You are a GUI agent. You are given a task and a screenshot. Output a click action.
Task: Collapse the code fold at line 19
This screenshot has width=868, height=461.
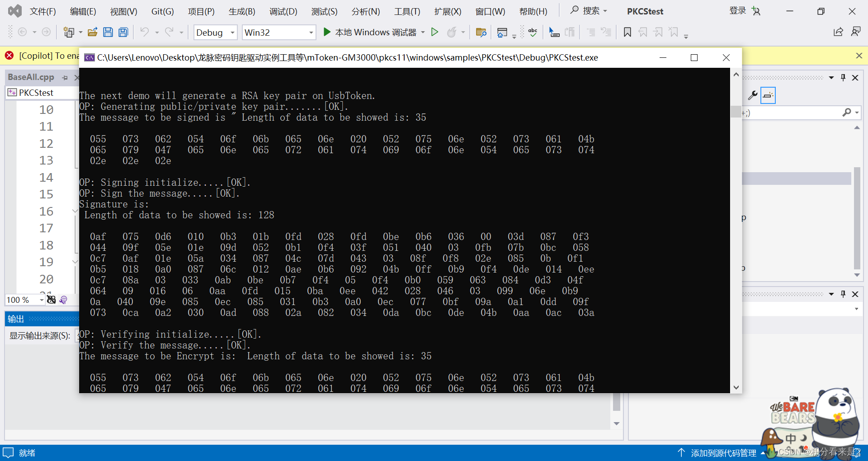coord(75,262)
